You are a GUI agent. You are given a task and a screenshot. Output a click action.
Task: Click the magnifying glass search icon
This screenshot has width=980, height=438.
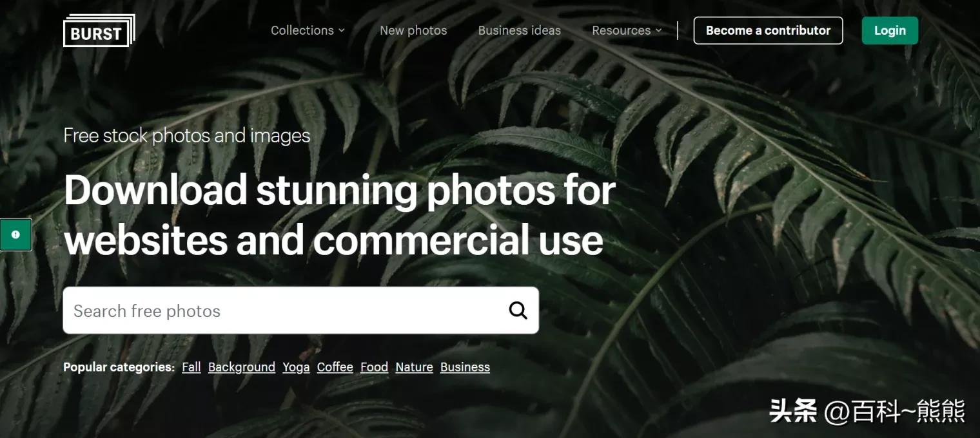point(518,310)
